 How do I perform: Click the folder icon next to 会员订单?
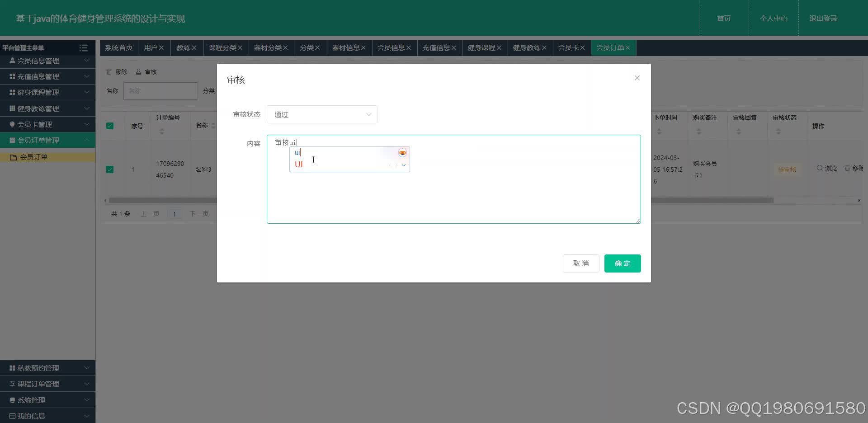coord(14,156)
